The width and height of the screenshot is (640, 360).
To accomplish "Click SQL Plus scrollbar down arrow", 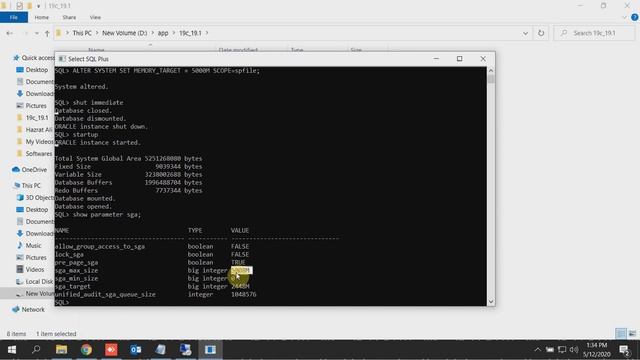I will pyautogui.click(x=491, y=302).
